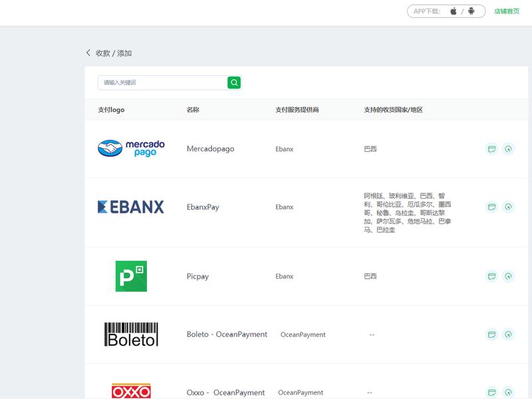This screenshot has width=532, height=399.
Task: Select the Picpay name text
Action: coord(198,276)
